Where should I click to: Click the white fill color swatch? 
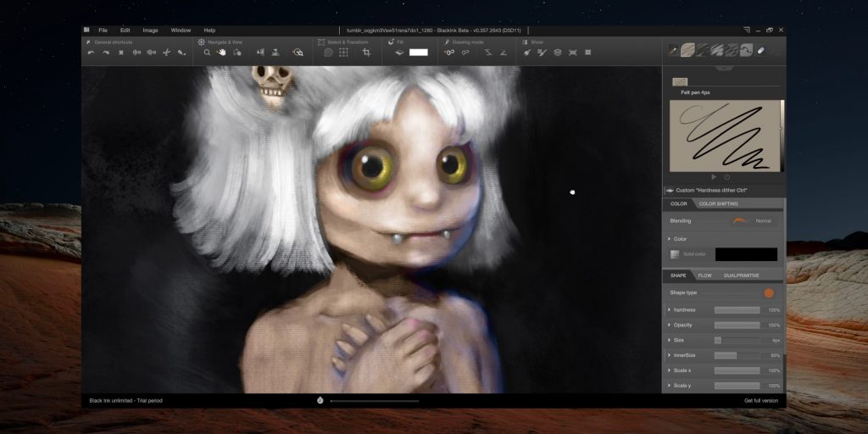(x=419, y=53)
